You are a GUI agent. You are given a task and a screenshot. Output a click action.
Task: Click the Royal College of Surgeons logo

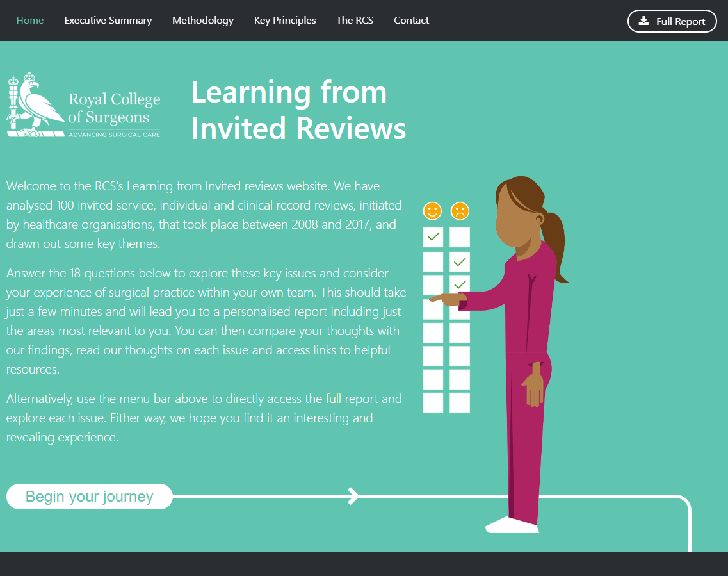click(83, 105)
